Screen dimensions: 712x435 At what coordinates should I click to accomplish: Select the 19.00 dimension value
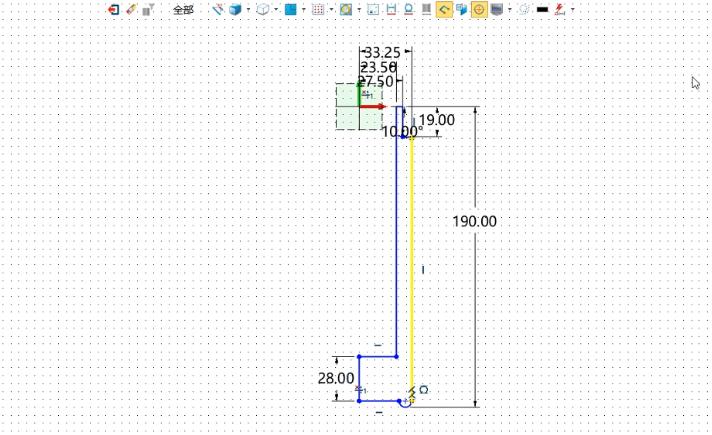pos(436,120)
